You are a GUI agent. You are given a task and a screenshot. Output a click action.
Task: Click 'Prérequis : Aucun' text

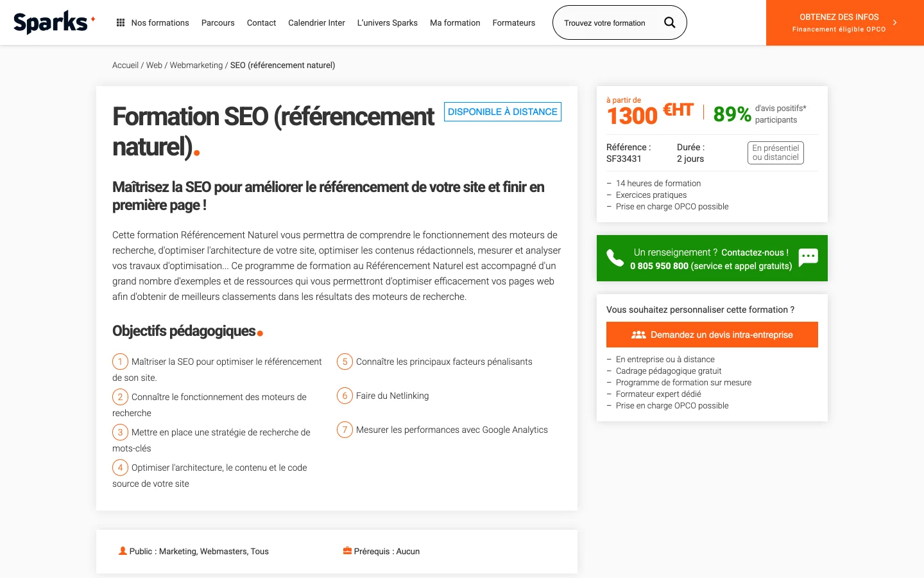click(x=387, y=551)
